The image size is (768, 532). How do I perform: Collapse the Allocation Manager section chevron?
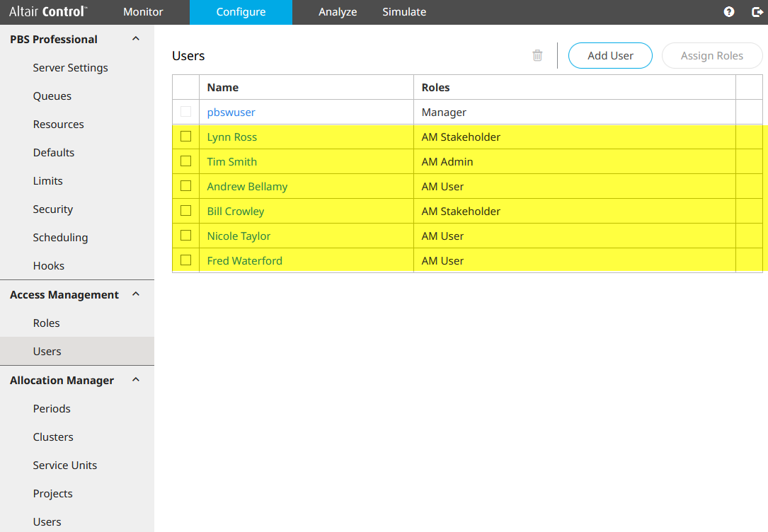coord(136,380)
